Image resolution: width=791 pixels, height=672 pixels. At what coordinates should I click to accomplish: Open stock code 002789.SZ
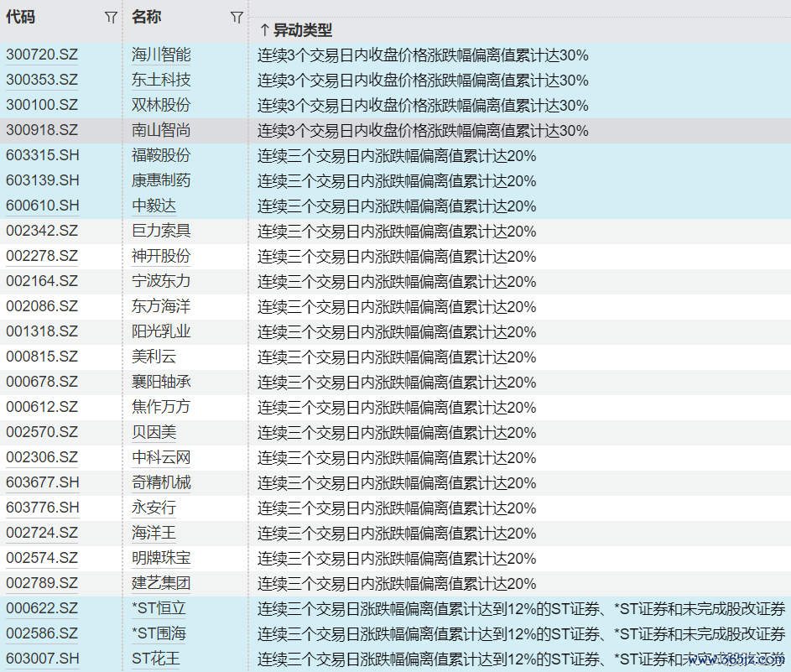tap(42, 583)
